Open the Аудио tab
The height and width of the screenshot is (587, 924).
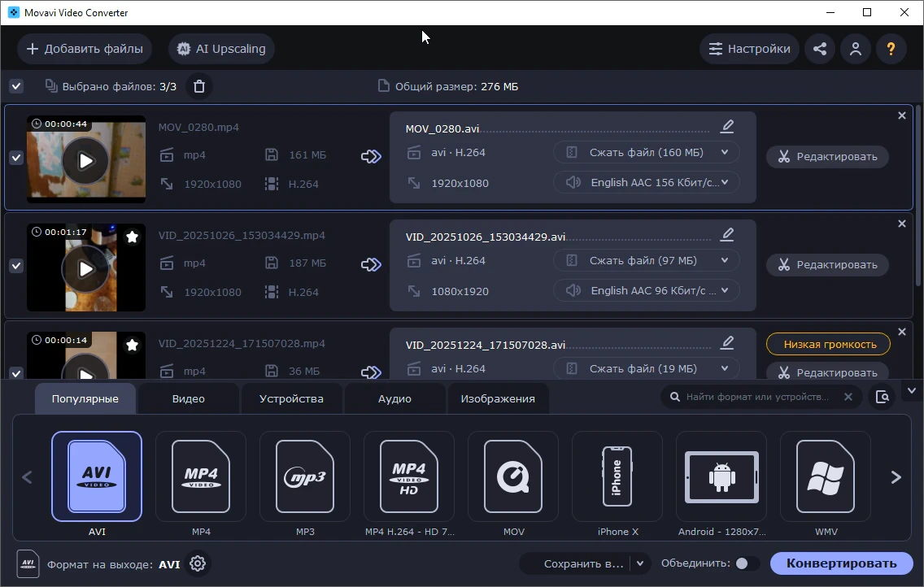tap(394, 398)
